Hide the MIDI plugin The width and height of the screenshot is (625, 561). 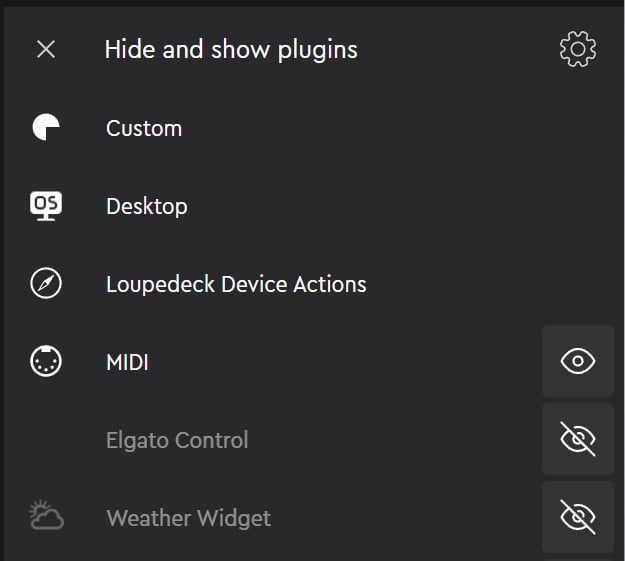tap(578, 361)
